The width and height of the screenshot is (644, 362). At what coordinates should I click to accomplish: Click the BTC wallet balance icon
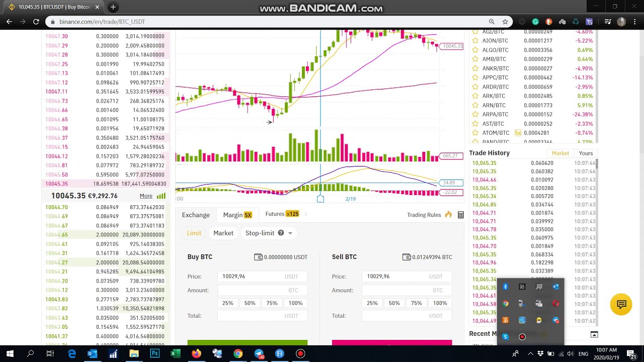[407, 257]
